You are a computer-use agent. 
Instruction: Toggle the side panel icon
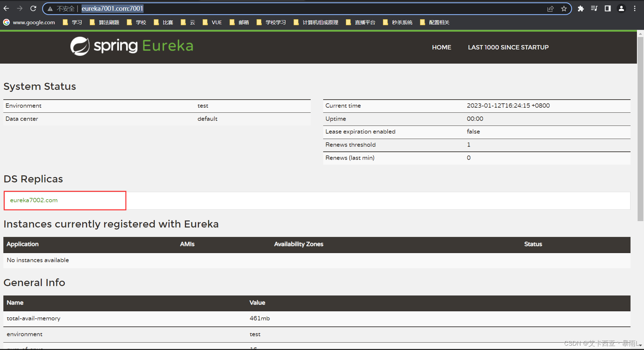pyautogui.click(x=608, y=8)
